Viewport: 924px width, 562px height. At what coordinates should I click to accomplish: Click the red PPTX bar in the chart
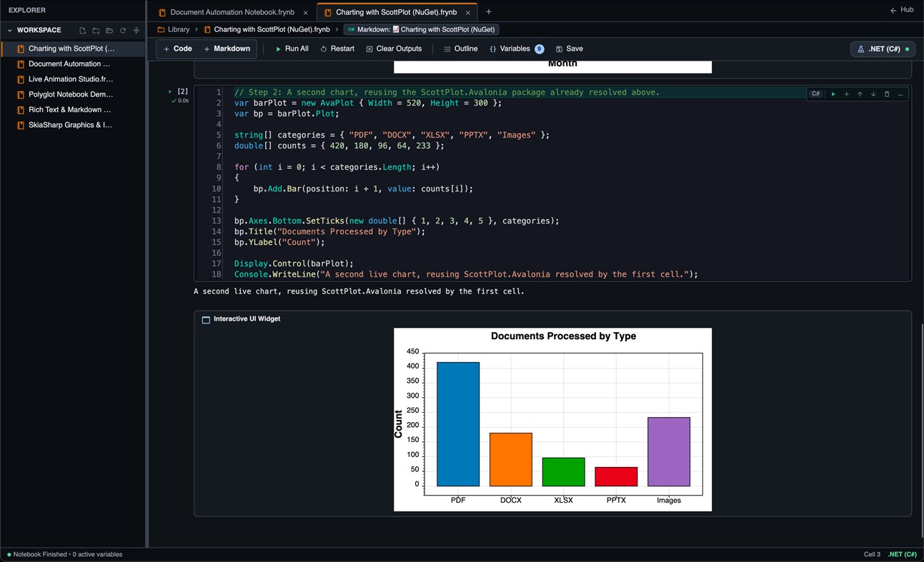[x=616, y=477]
